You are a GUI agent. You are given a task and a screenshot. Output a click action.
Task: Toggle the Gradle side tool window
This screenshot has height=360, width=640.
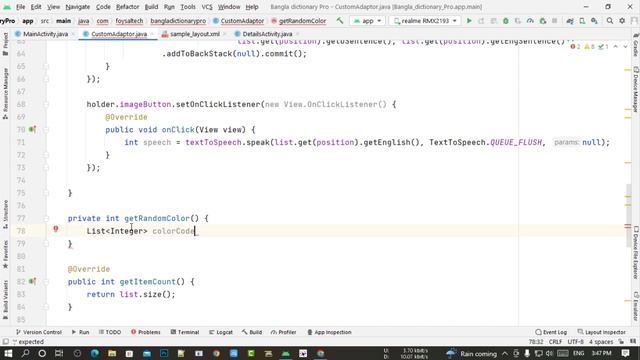pos(636,45)
